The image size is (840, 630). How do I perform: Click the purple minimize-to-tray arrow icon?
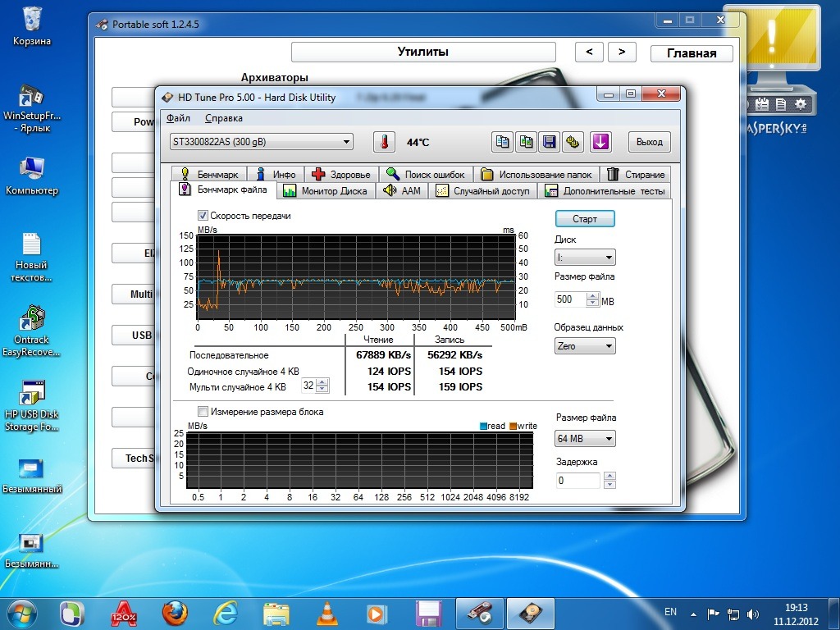pyautogui.click(x=600, y=142)
